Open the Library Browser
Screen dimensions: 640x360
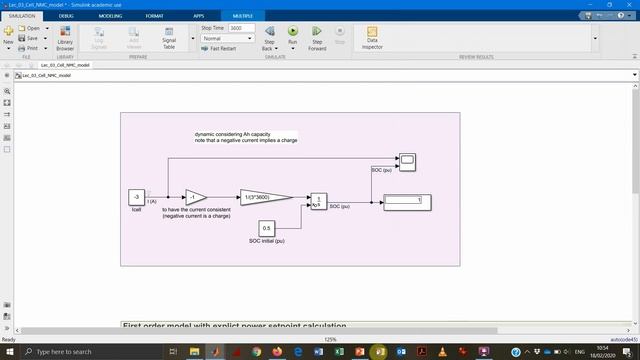65,38
